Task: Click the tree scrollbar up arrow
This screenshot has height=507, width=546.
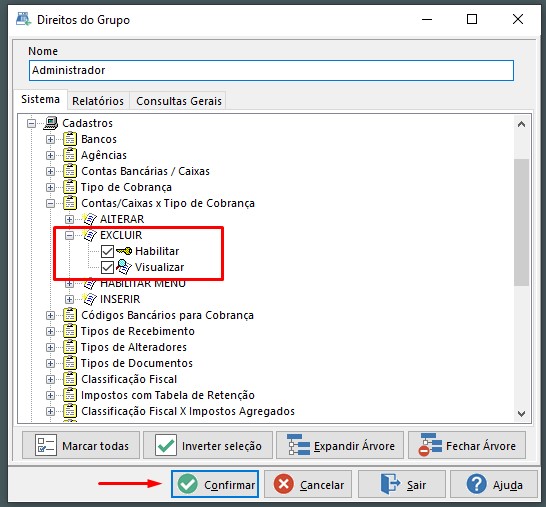Action: coord(521,124)
